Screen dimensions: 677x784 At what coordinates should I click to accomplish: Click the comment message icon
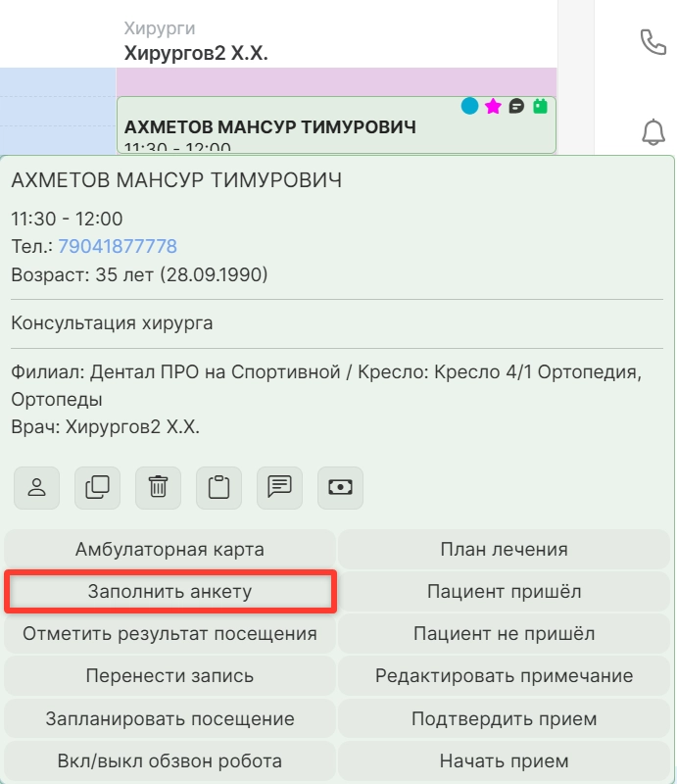(x=280, y=487)
